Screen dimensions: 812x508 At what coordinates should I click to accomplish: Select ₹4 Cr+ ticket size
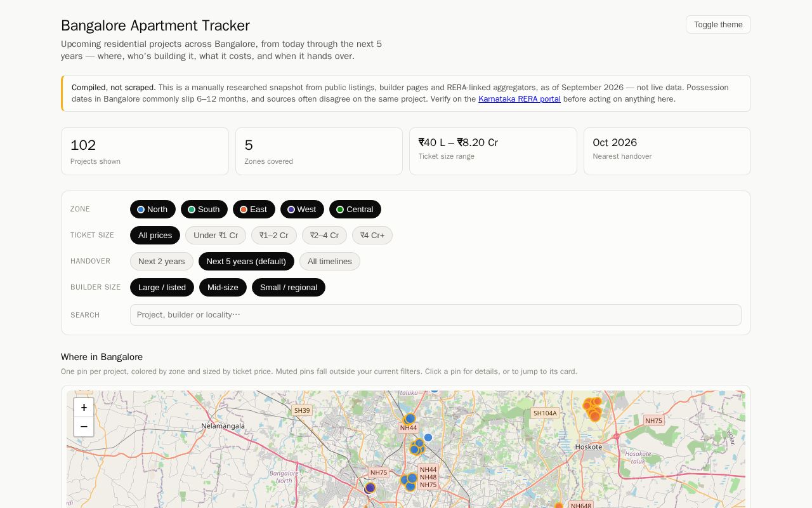pos(372,235)
